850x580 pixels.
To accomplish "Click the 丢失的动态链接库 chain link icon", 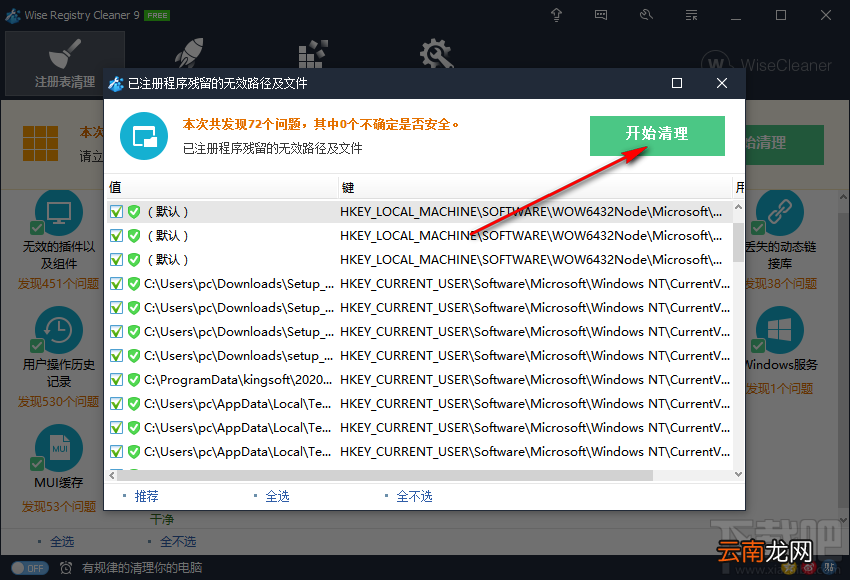I will [x=780, y=212].
